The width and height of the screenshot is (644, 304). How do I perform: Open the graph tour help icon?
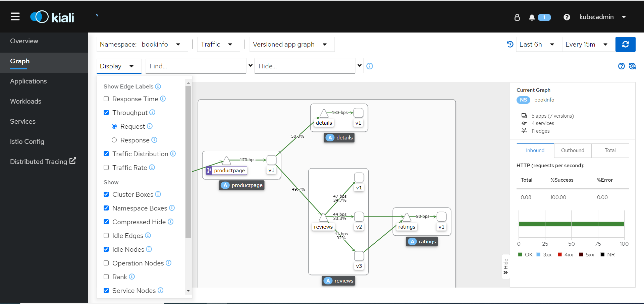pos(621,66)
